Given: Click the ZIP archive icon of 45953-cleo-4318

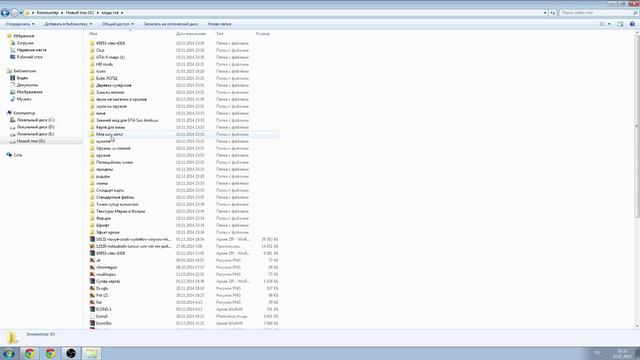Looking at the screenshot, I should (92, 253).
